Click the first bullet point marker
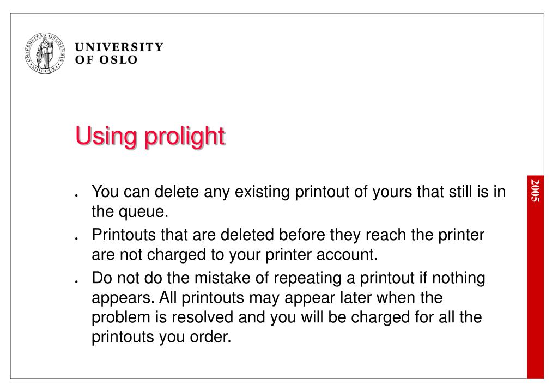This screenshot has width=558, height=392. click(76, 195)
